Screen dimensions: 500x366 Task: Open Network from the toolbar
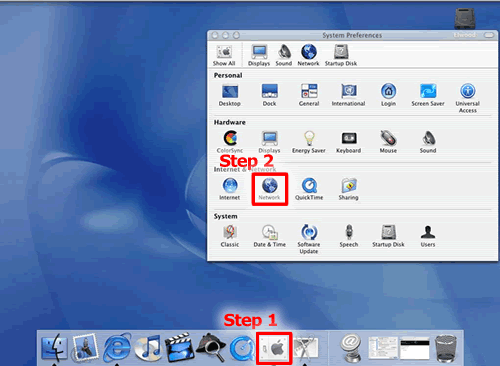click(308, 56)
